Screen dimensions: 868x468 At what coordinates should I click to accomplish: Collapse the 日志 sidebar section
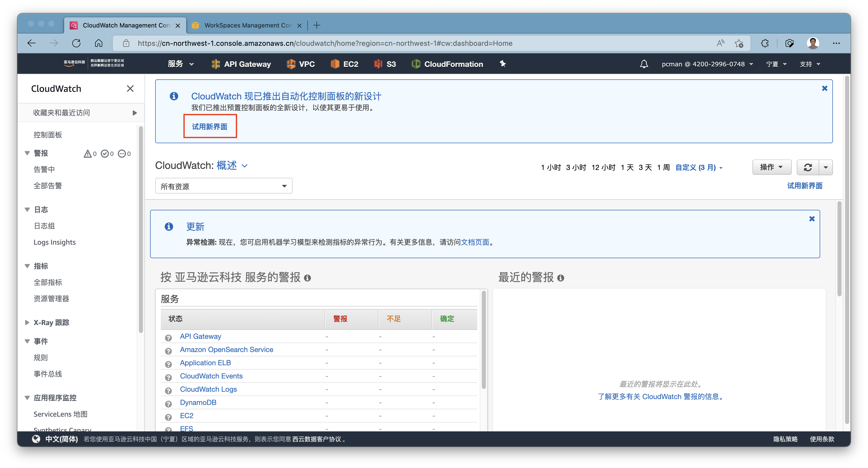27,209
